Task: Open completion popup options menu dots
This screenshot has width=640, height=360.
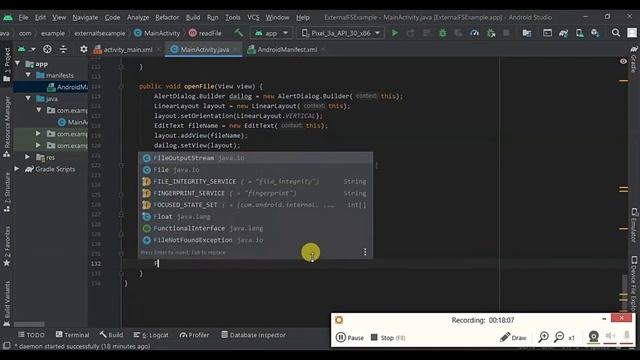Action: (365, 252)
